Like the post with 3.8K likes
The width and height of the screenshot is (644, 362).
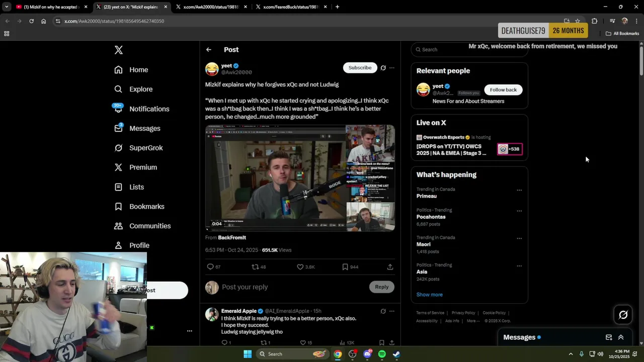pos(305,267)
